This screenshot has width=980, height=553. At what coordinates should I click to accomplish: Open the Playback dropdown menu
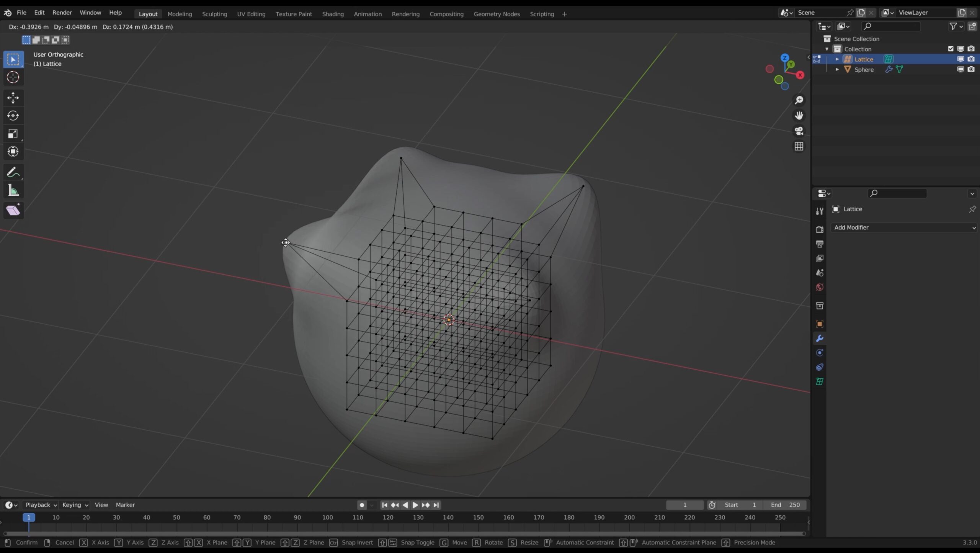coord(41,505)
